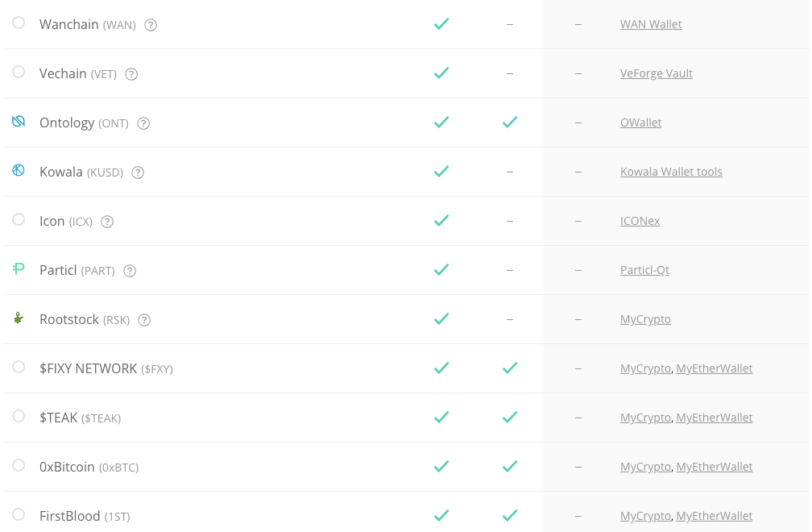Select the $TEAK placeholder circle
This screenshot has width=812, height=532.
(19, 416)
